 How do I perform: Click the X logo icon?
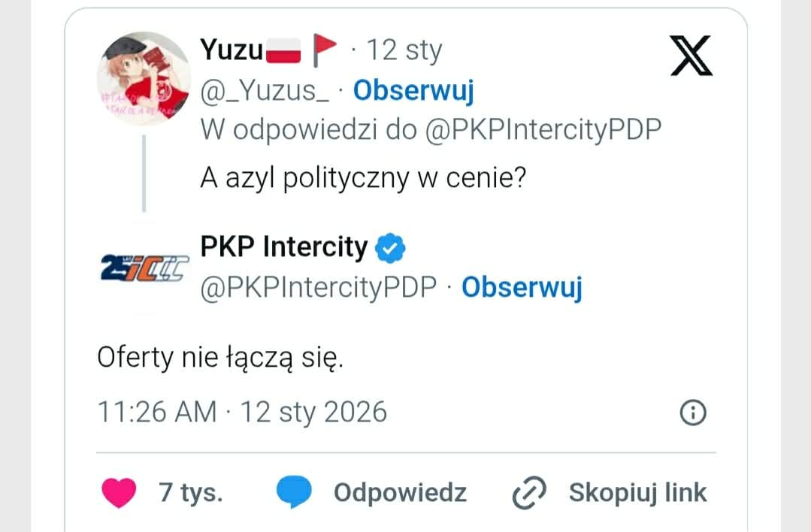pos(691,56)
